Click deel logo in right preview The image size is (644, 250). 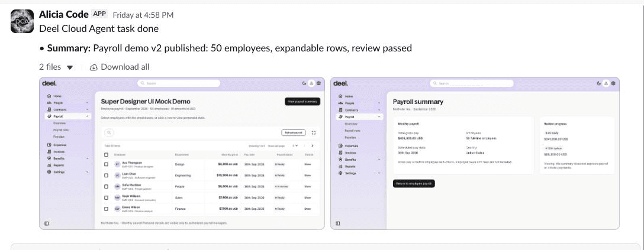pyautogui.click(x=341, y=83)
